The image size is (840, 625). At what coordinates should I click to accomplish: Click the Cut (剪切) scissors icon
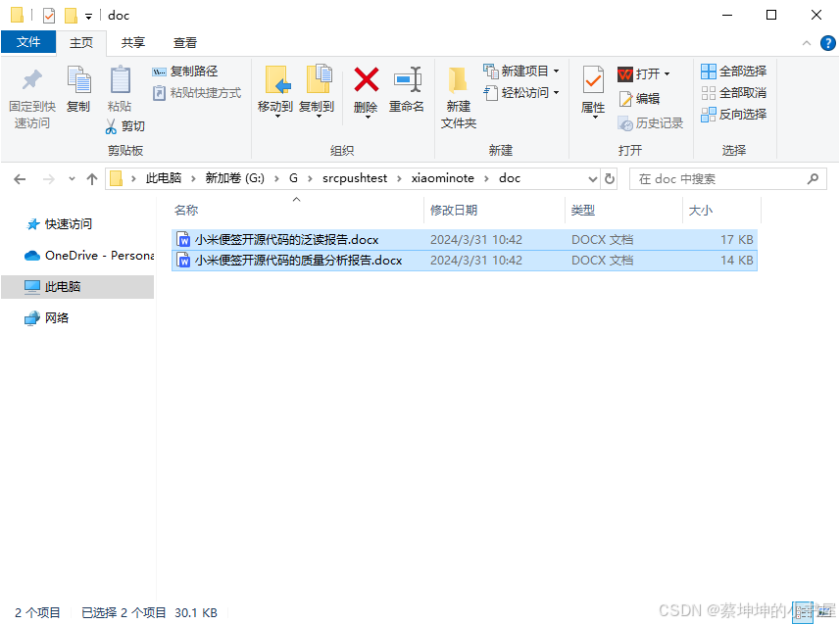click(111, 126)
